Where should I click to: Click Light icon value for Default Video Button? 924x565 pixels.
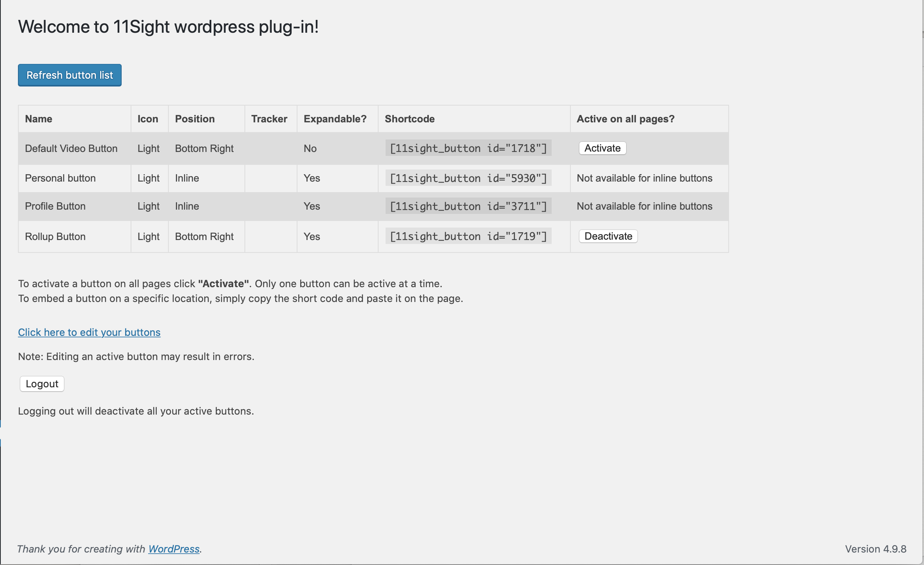click(149, 148)
